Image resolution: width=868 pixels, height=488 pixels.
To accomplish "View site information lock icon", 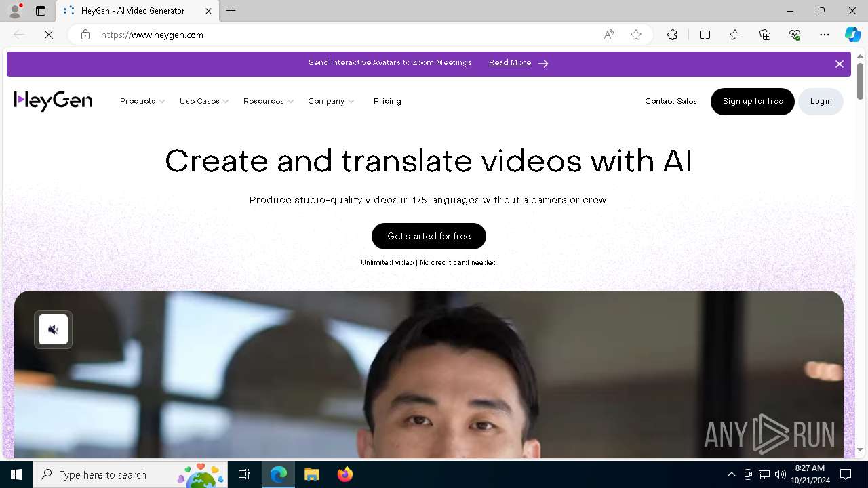I will [x=85, y=35].
